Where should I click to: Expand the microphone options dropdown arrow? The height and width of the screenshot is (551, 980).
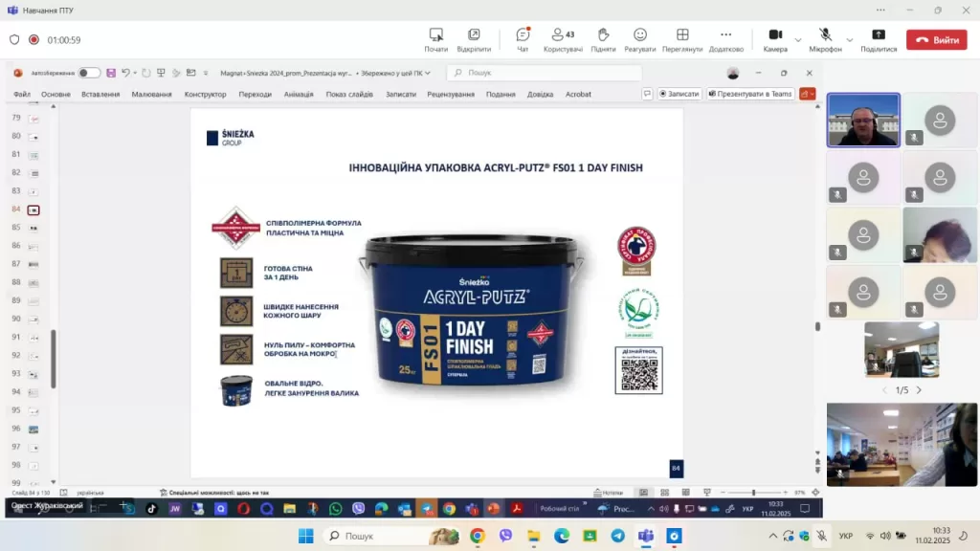[850, 40]
